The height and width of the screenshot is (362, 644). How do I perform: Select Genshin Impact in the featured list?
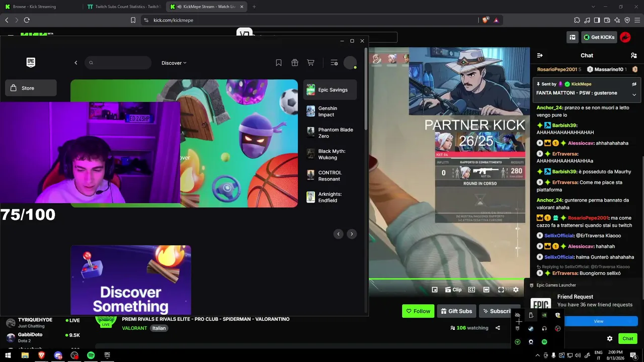point(330,112)
